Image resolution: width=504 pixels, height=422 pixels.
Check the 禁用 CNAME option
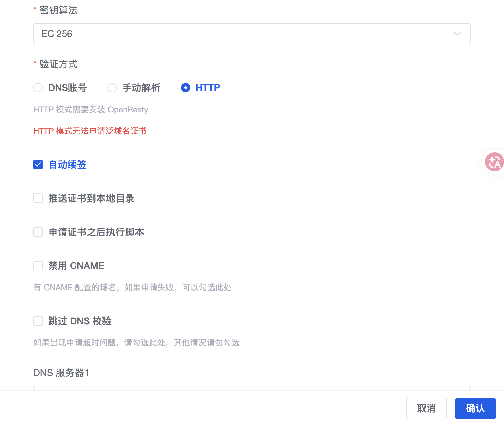(x=38, y=266)
